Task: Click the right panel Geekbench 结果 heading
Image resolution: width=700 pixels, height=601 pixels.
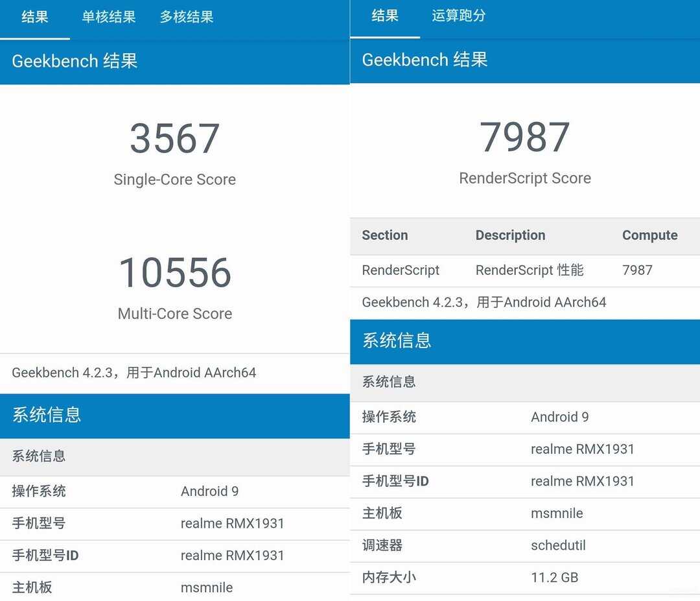Action: [425, 60]
